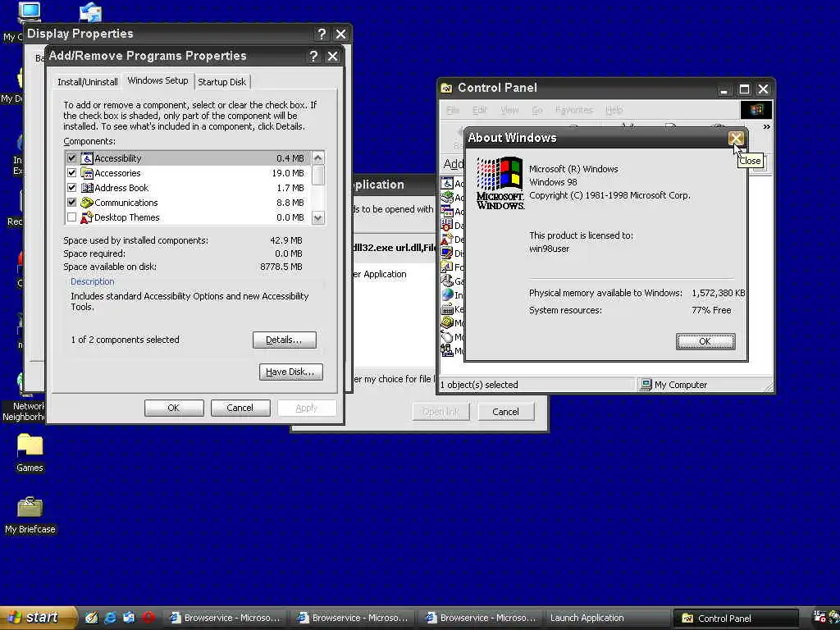Click Display Properties help question mark
The width and height of the screenshot is (840, 630).
(x=322, y=34)
